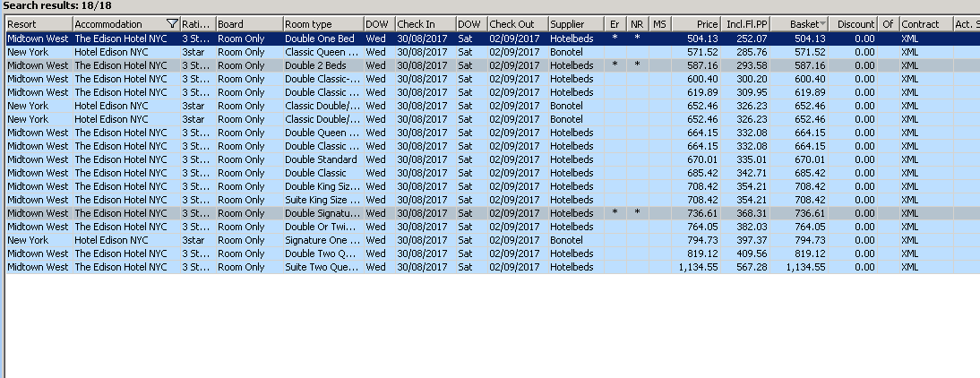Sort by the Resort column header
This screenshot has width=980, height=378.
[x=39, y=24]
